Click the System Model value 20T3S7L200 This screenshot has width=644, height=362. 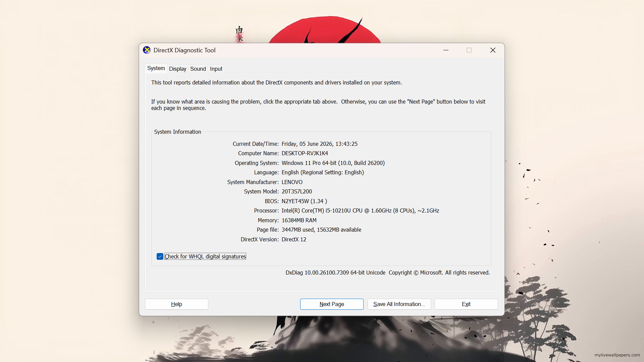(297, 191)
